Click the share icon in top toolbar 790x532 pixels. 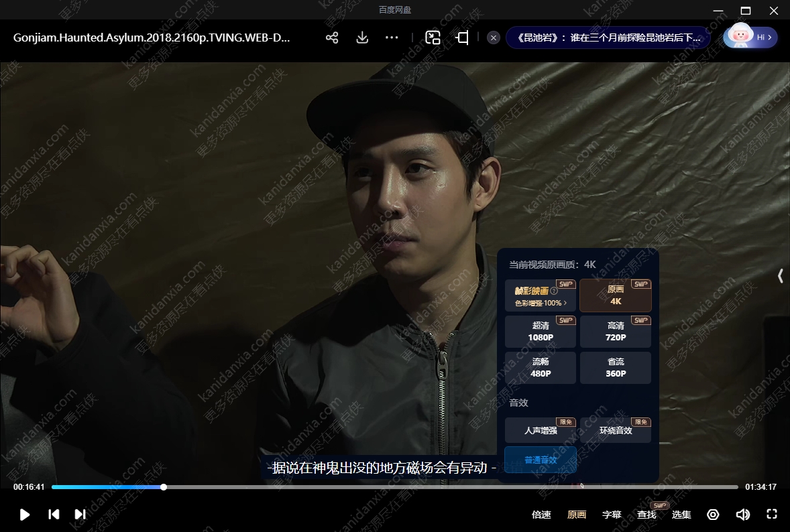(332, 38)
